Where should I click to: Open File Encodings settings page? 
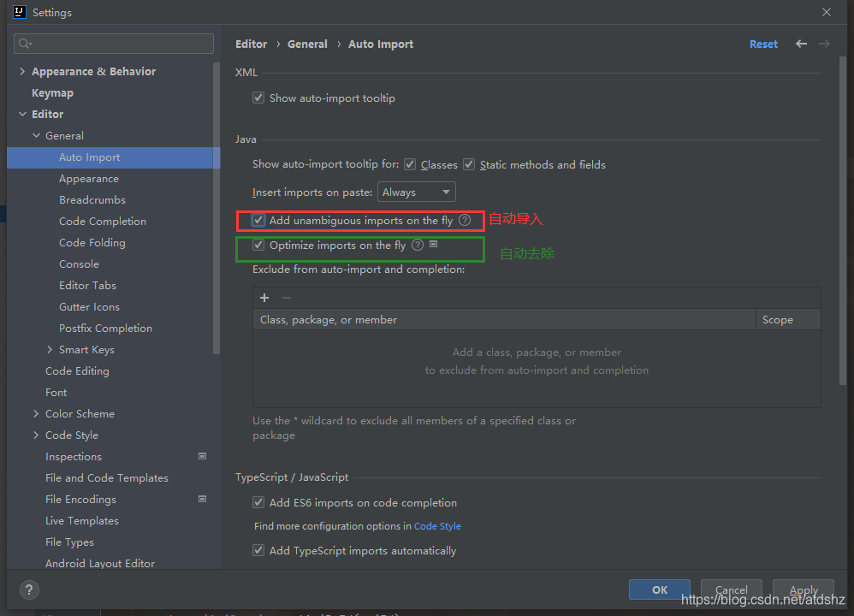point(80,499)
